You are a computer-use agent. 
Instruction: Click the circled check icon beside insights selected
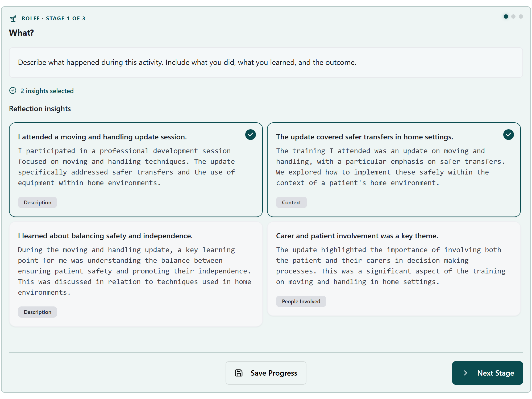click(x=13, y=91)
